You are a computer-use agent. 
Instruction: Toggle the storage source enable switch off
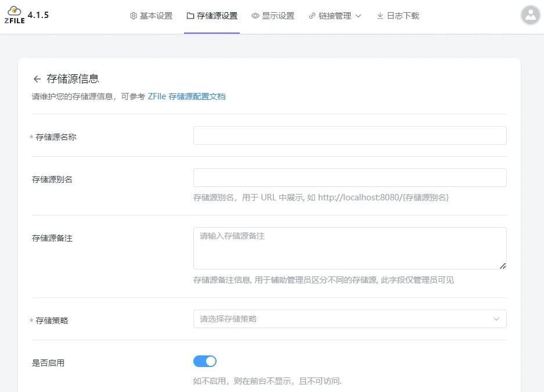(x=204, y=361)
